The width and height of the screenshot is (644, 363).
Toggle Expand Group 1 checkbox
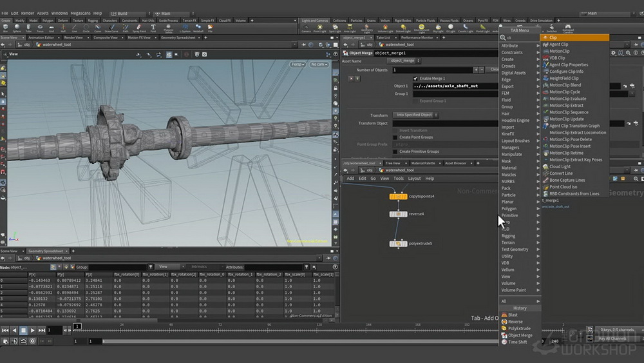(x=415, y=101)
